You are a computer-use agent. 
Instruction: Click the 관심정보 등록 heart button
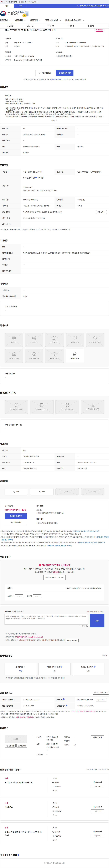coord(45,73)
